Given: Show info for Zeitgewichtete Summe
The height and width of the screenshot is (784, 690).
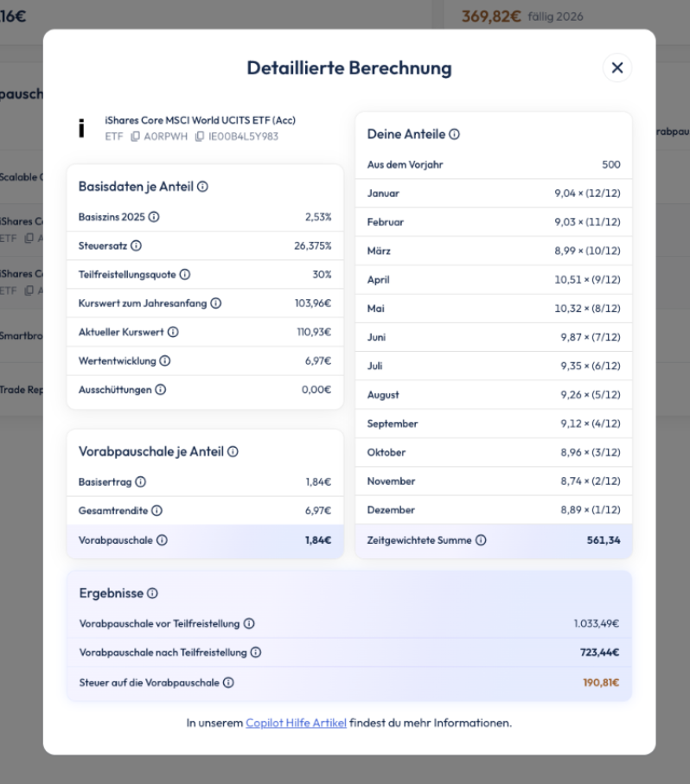Looking at the screenshot, I should pyautogui.click(x=481, y=540).
